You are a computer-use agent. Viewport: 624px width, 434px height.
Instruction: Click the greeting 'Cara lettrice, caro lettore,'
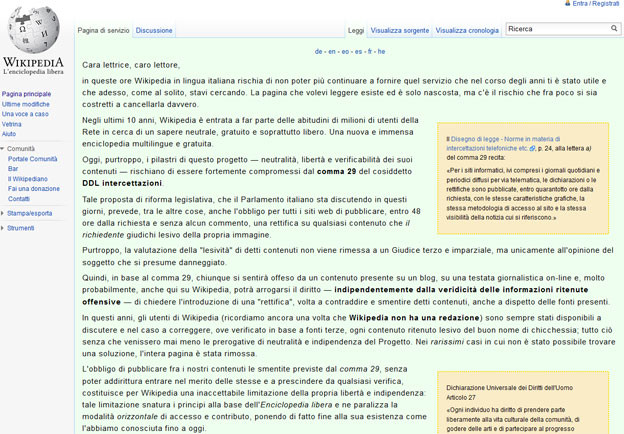click(x=131, y=65)
